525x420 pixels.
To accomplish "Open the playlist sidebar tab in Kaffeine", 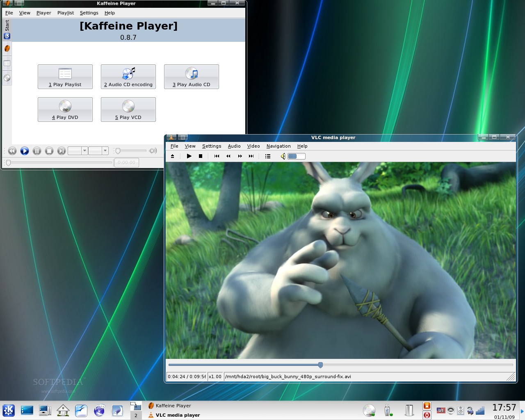I will [7, 63].
